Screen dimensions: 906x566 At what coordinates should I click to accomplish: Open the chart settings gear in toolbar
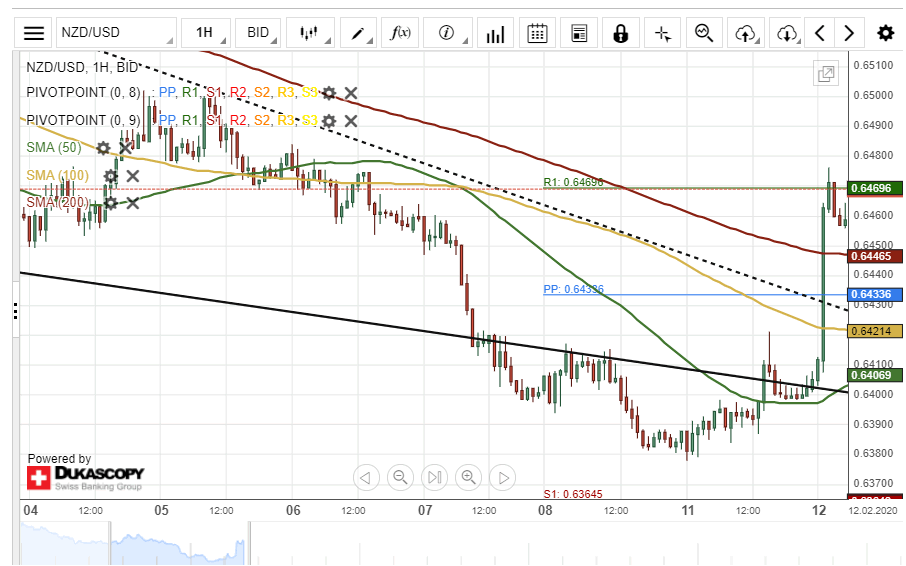tap(885, 33)
